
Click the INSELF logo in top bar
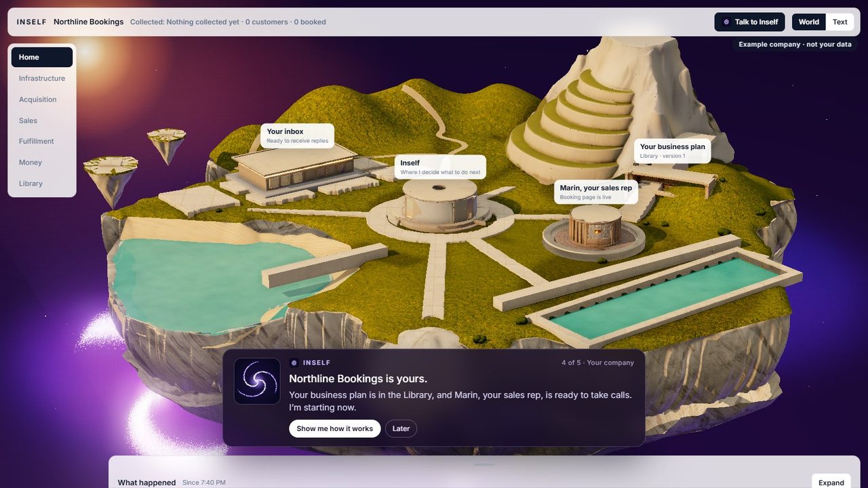pyautogui.click(x=32, y=22)
